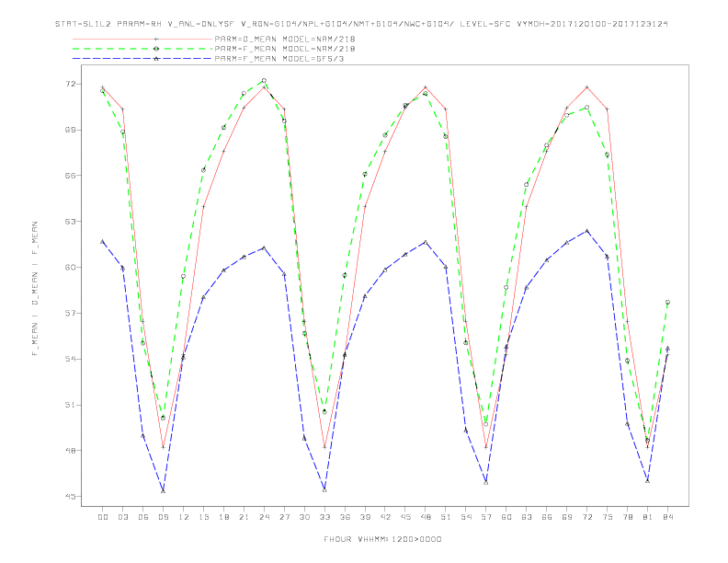The width and height of the screenshot is (728, 563).
Task: Click x-axis forecast hour label 39
Action: point(365,517)
